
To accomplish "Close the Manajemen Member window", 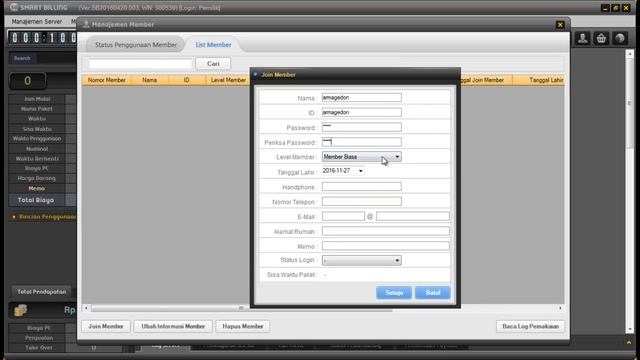I will (x=560, y=24).
